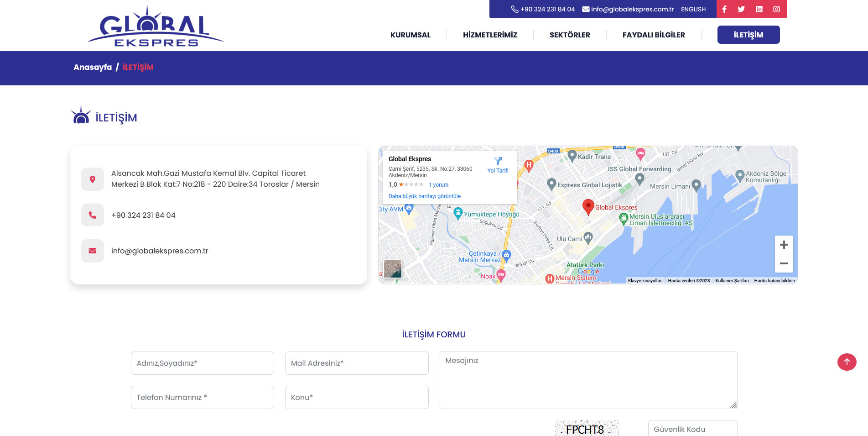Screen dimensions: 868x436
Task: Switch map to satellite view thumbnail
Action: tap(393, 269)
